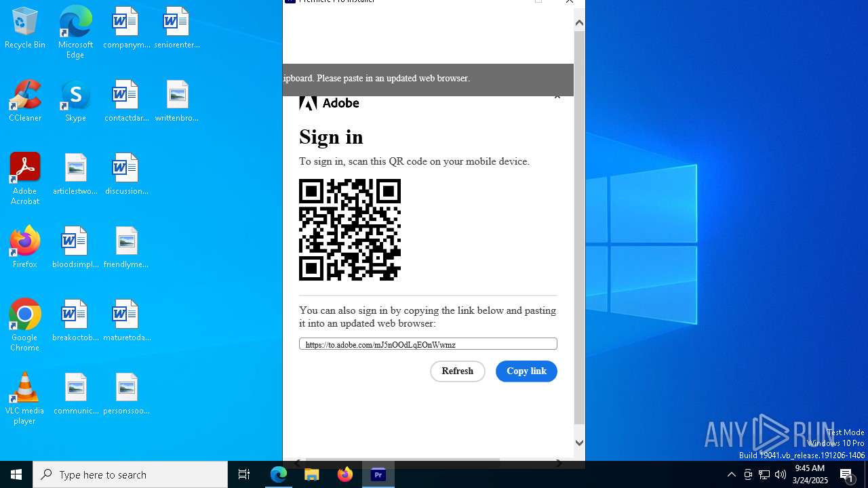The width and height of the screenshot is (868, 488).
Task: Click the Adobe logo in dialog
Action: coord(329,103)
